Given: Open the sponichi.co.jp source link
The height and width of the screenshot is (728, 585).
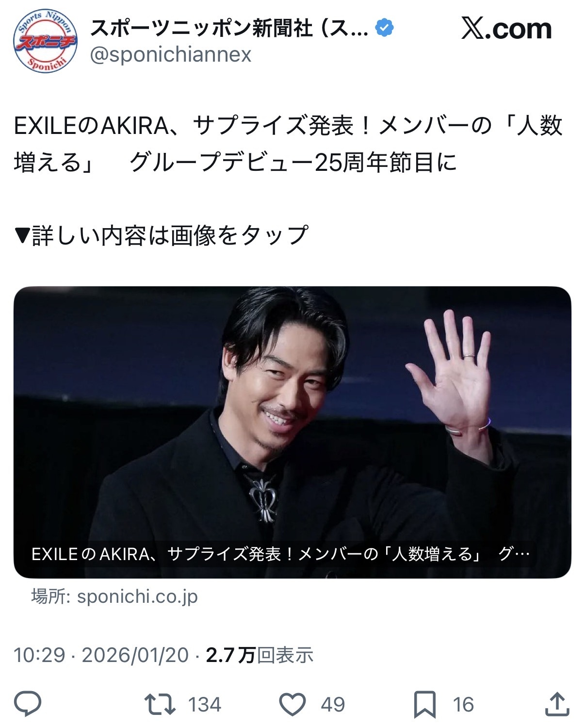Looking at the screenshot, I should click(x=137, y=596).
